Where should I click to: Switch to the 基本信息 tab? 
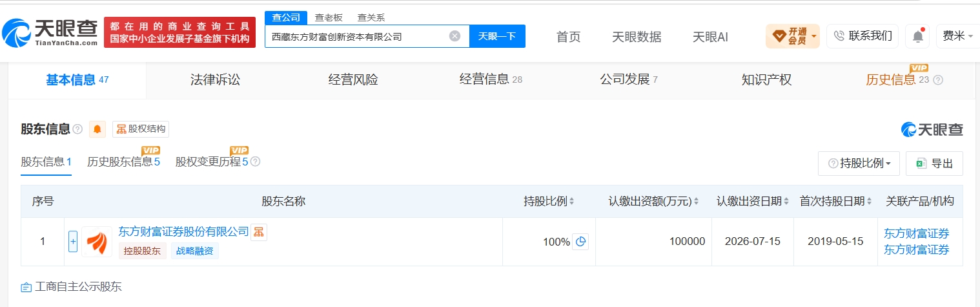[x=77, y=80]
